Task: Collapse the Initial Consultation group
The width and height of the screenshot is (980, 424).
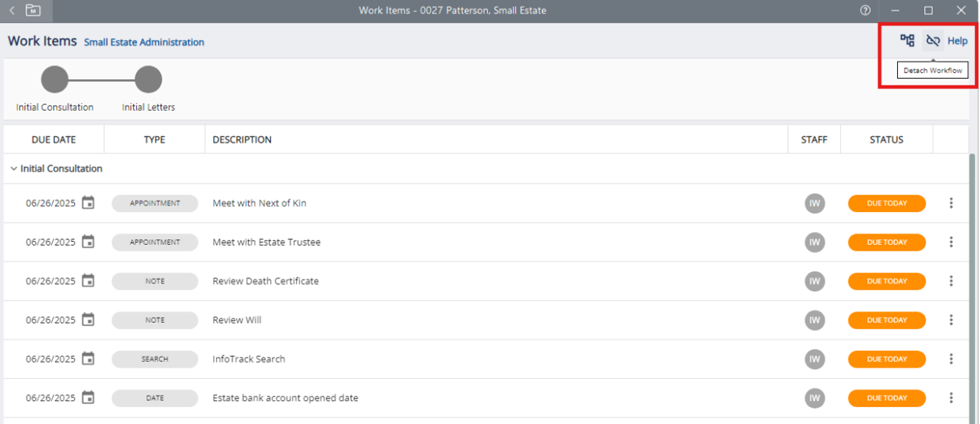Action: coord(14,169)
